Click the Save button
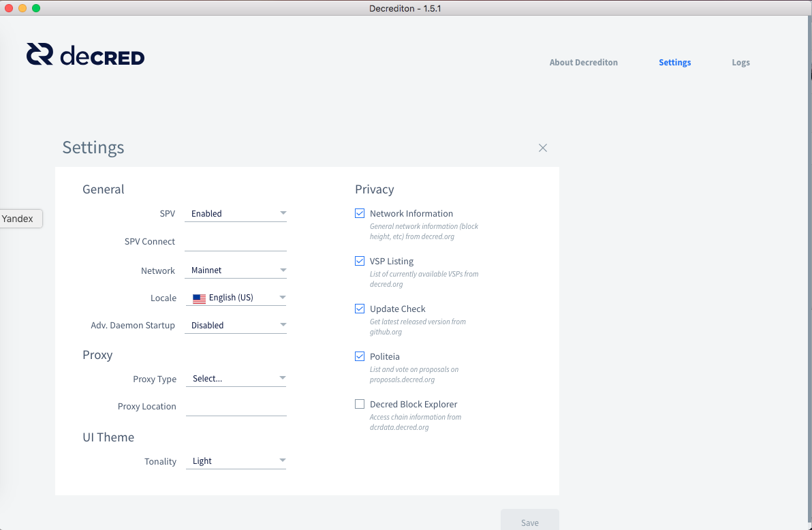The width and height of the screenshot is (812, 530). click(x=530, y=520)
